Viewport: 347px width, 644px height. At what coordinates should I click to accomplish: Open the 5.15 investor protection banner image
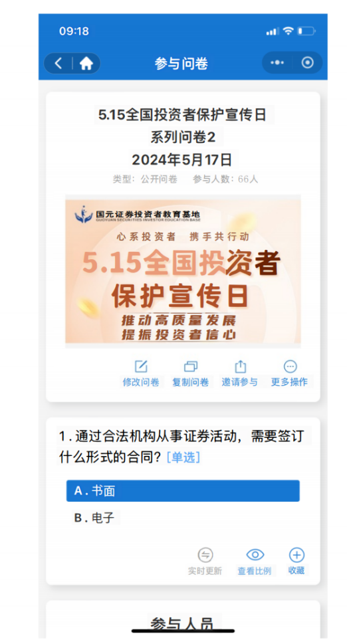[183, 271]
